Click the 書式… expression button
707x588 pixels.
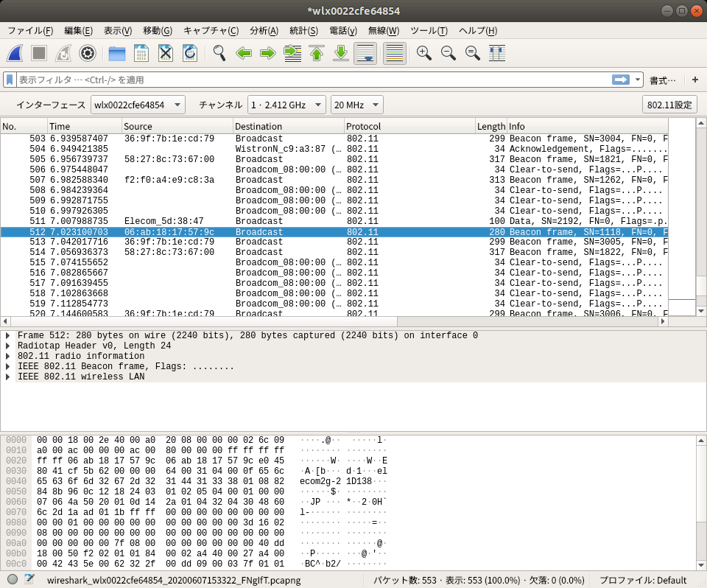click(662, 80)
